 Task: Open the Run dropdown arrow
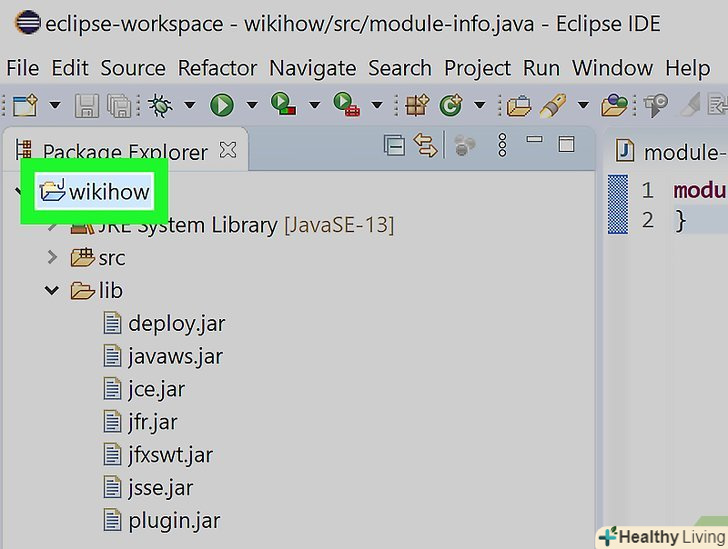pyautogui.click(x=252, y=105)
